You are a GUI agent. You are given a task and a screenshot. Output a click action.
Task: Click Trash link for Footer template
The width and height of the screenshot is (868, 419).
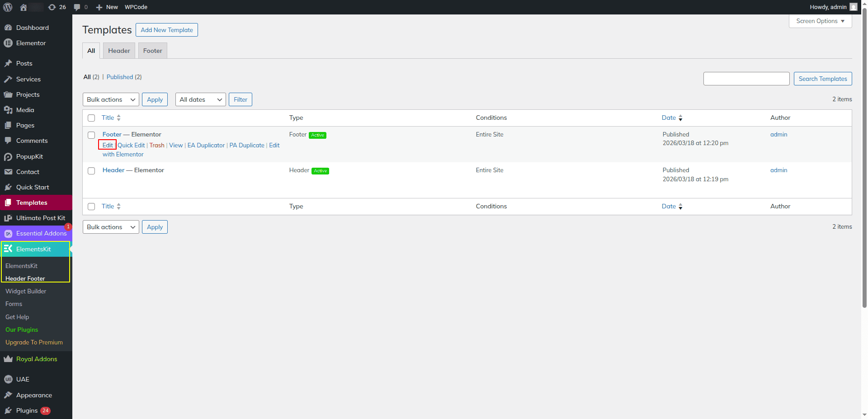[x=157, y=145]
